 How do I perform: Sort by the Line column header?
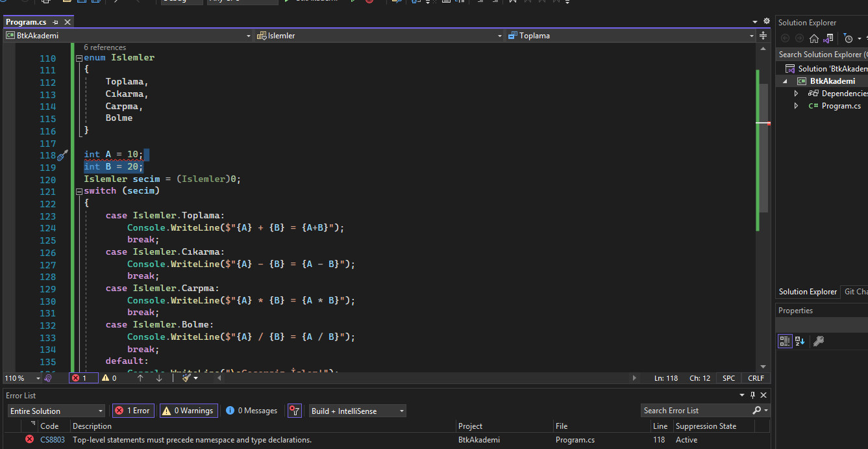pos(661,426)
